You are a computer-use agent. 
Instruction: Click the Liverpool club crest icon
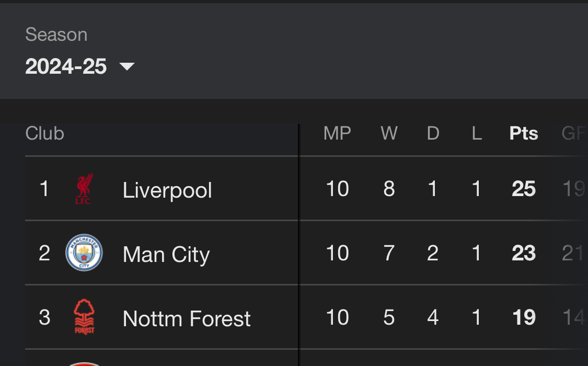pyautogui.click(x=84, y=189)
